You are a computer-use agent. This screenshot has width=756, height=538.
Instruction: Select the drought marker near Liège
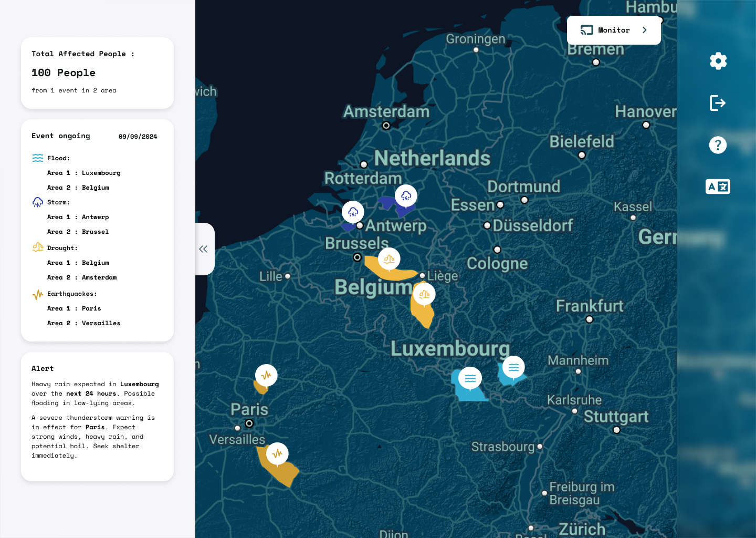[424, 294]
